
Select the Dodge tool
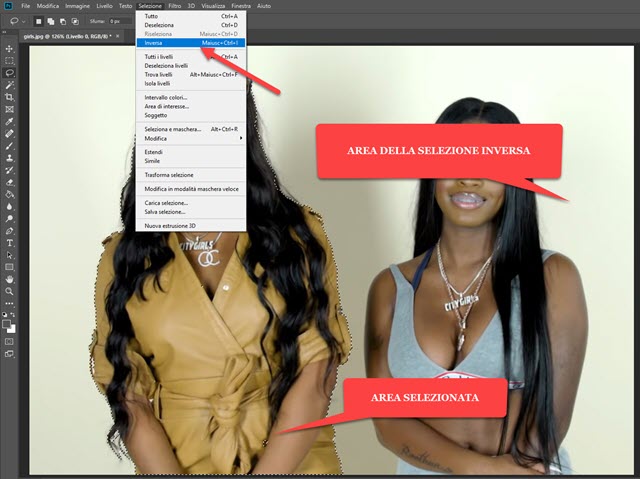9,219
